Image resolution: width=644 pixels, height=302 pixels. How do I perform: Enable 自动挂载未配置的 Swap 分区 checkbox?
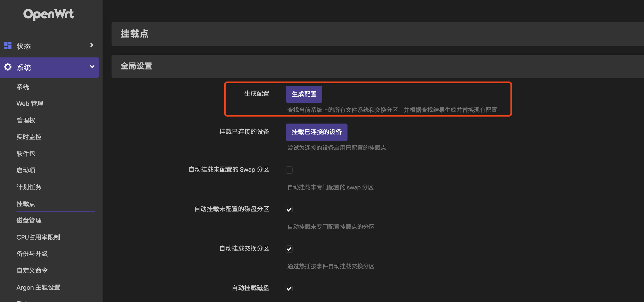(x=289, y=170)
